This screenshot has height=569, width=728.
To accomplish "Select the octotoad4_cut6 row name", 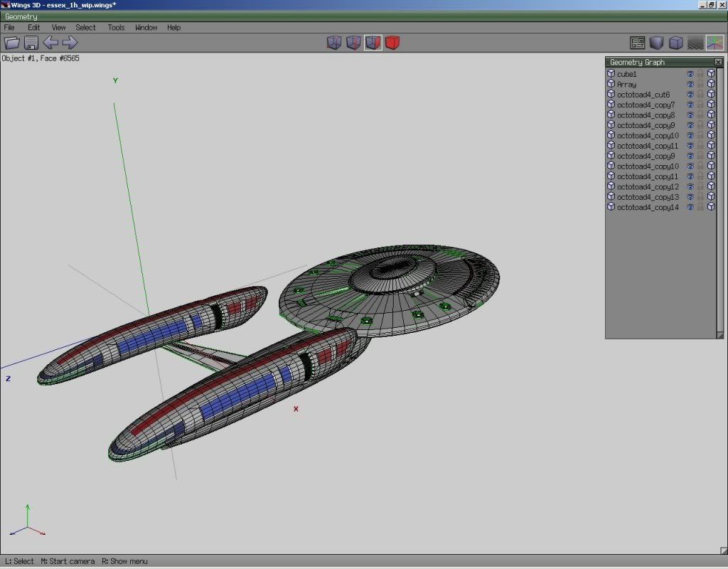I will tap(643, 95).
